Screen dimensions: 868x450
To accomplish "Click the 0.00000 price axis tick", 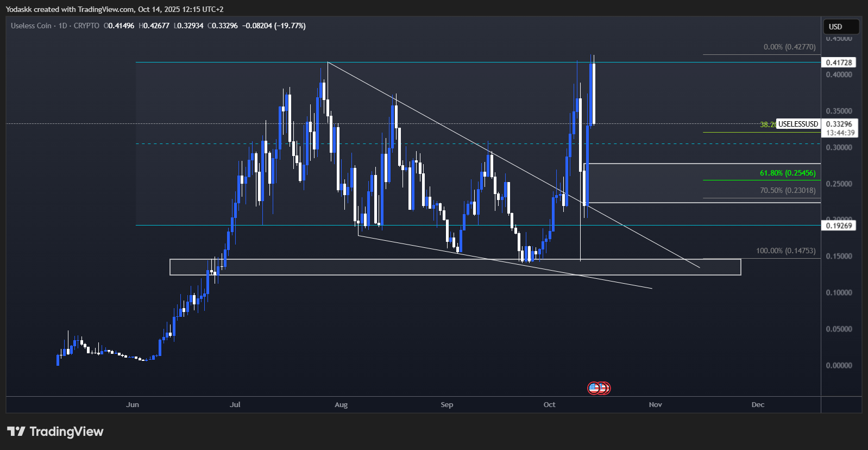I will tap(839, 365).
